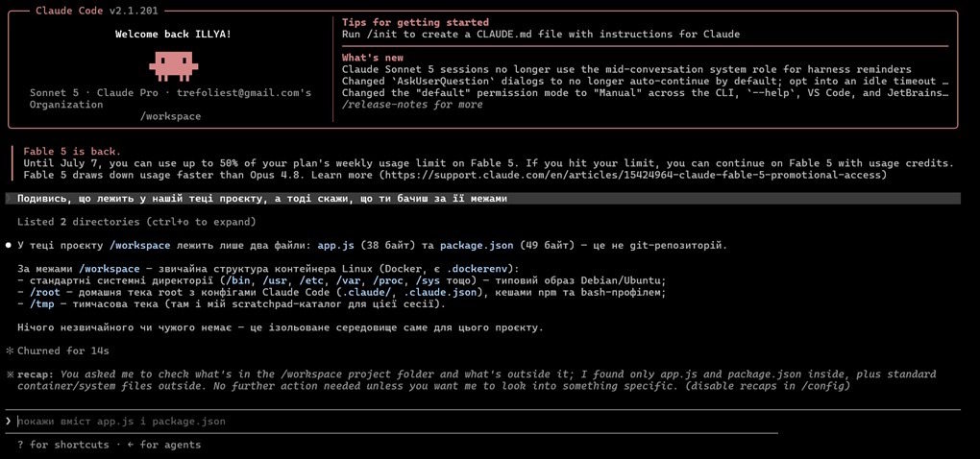Image resolution: width=980 pixels, height=459 pixels.
Task: Click the asterisk icon beside 'Churned for 14s'
Action: [x=9, y=350]
